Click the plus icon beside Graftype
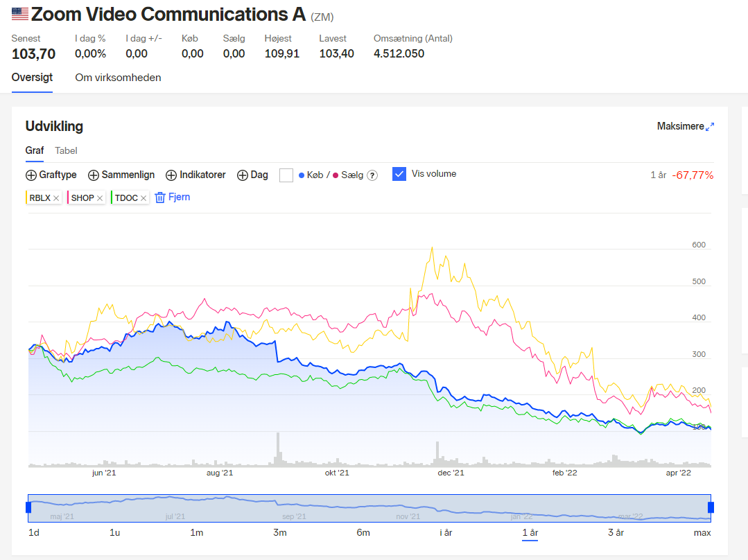This screenshot has height=560, width=748. [x=31, y=175]
